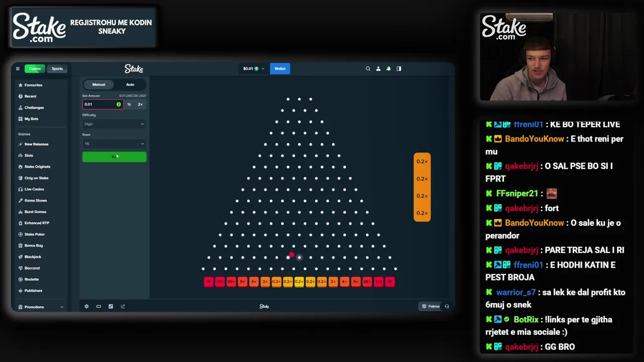Click the Stake Originals icon

[21, 166]
